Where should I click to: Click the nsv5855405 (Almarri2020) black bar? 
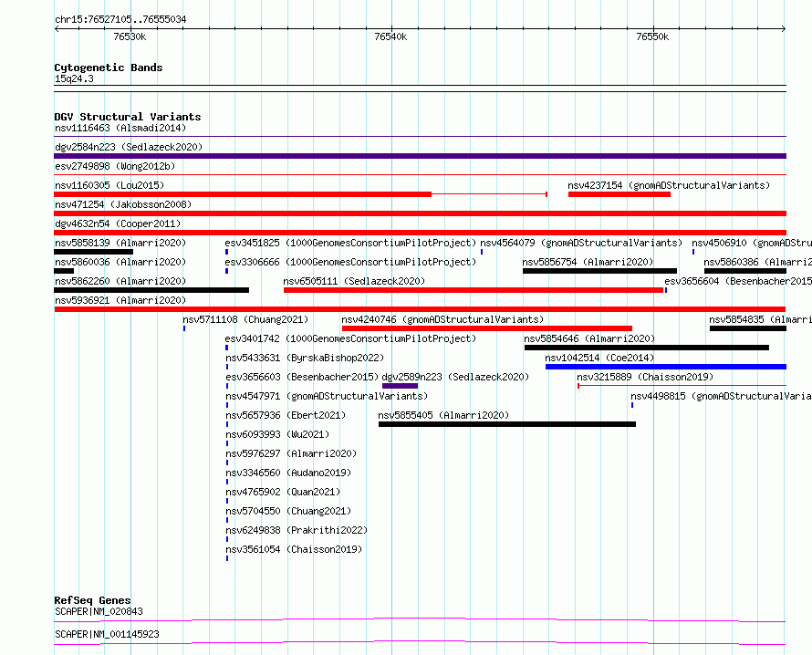507,424
